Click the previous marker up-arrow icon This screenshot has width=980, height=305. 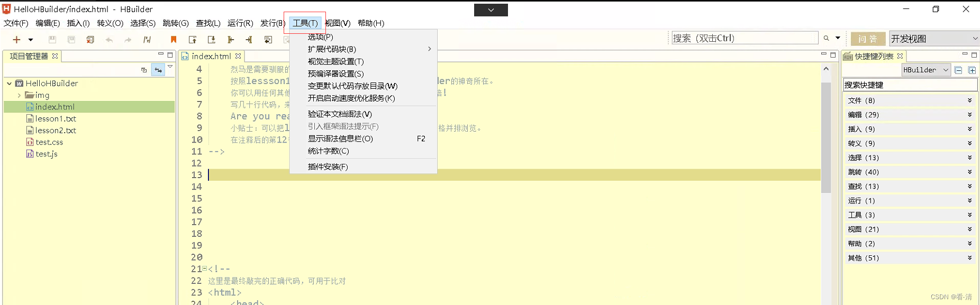[x=193, y=40]
